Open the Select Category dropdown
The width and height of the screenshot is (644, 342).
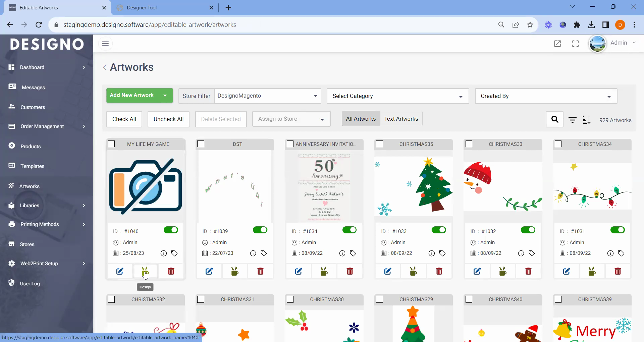[x=397, y=96]
